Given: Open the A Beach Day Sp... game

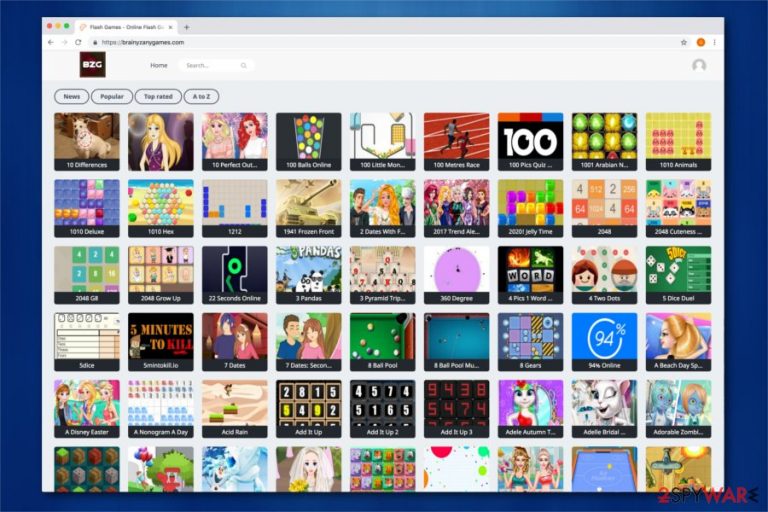Looking at the screenshot, I should (678, 342).
